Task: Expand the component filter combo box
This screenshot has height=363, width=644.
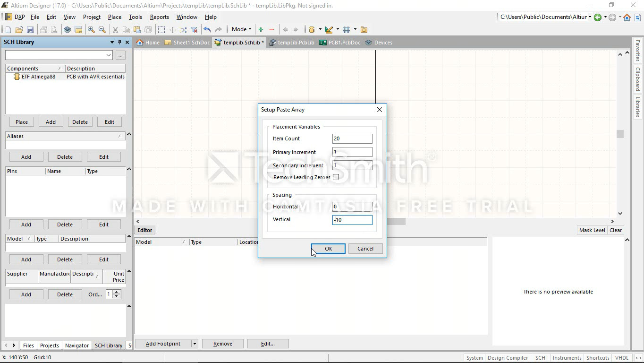Action: (109, 55)
